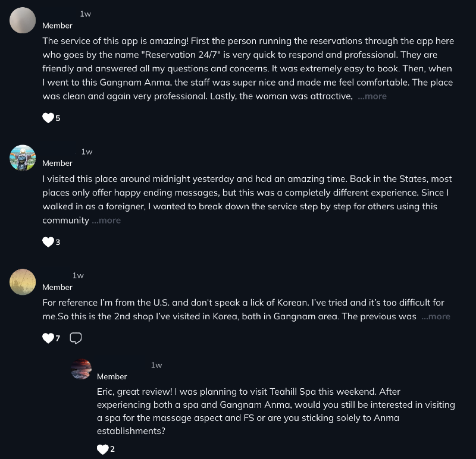The width and height of the screenshot is (476, 459).
Task: Click the Member label on the nested reply
Action: pyautogui.click(x=112, y=376)
